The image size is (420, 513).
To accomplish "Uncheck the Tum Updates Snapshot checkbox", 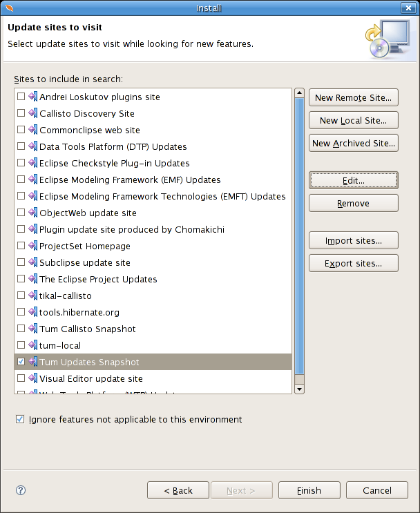I will [x=21, y=362].
